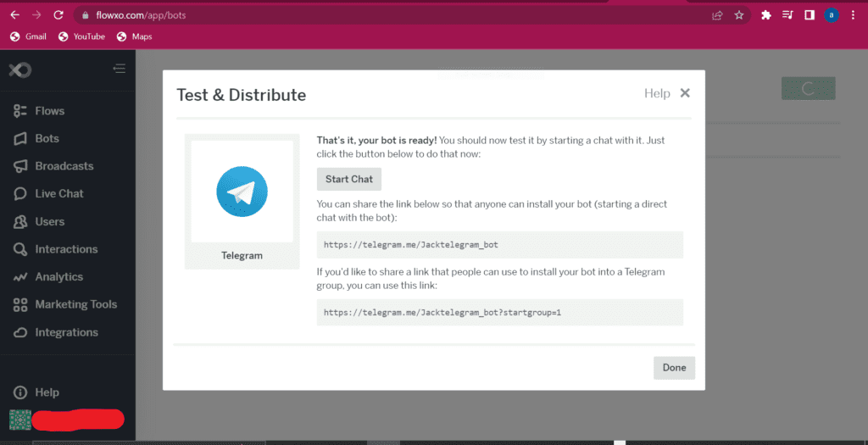Click the green loading button behind the dialog
The height and width of the screenshot is (445, 868).
(808, 88)
